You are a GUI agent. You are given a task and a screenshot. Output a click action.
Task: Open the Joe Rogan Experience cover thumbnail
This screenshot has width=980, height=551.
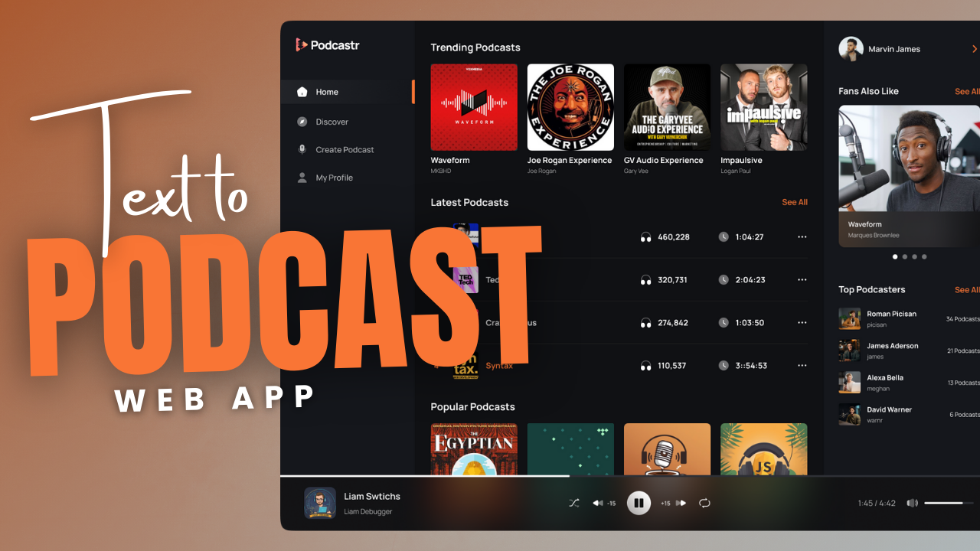click(570, 107)
